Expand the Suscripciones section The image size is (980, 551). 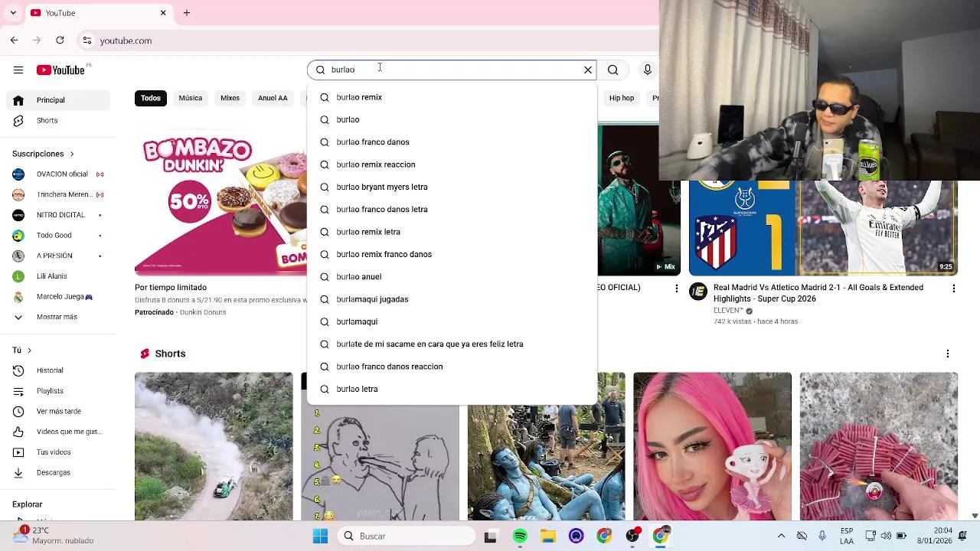click(x=43, y=154)
